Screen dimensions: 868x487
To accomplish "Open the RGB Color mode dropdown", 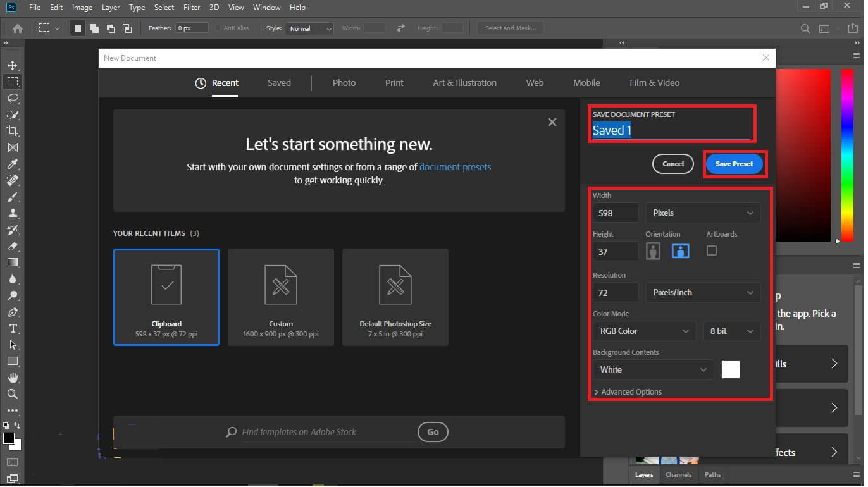I will click(x=644, y=331).
